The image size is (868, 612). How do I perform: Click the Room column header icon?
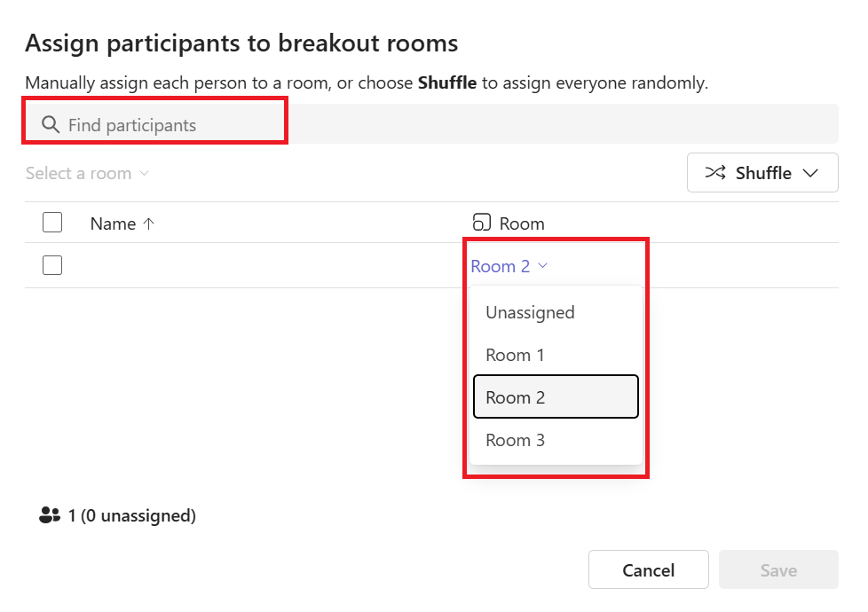(x=481, y=223)
